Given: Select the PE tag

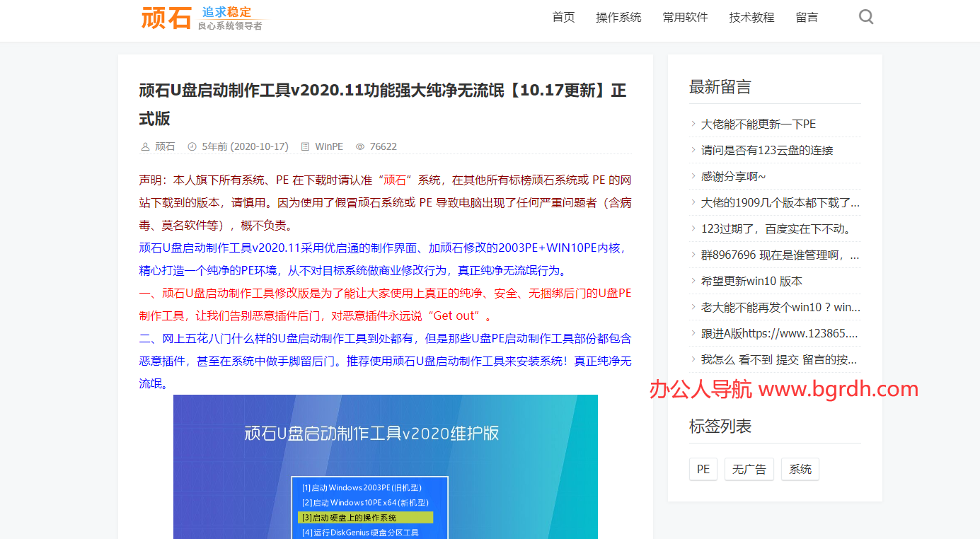Looking at the screenshot, I should coord(703,469).
